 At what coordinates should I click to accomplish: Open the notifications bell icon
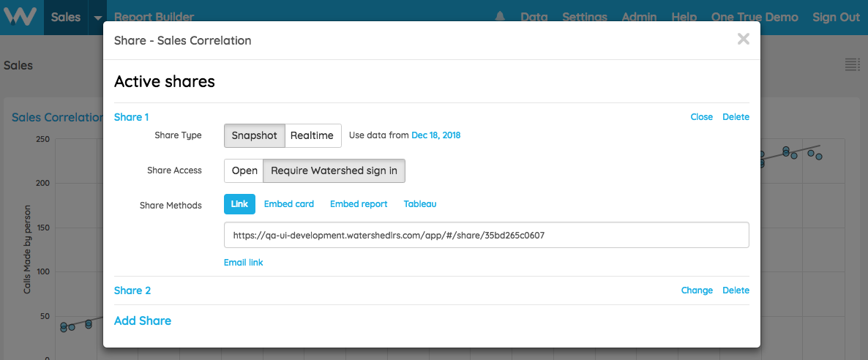click(x=500, y=17)
